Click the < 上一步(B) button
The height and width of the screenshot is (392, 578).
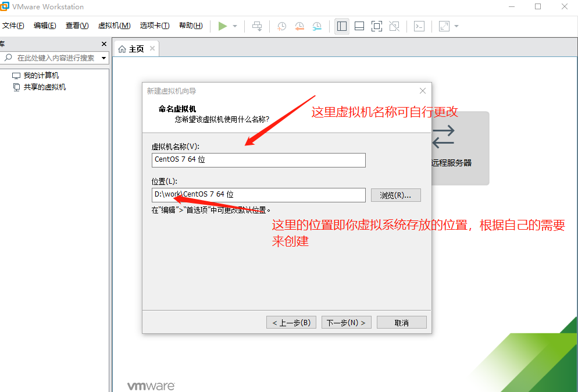[x=291, y=323]
